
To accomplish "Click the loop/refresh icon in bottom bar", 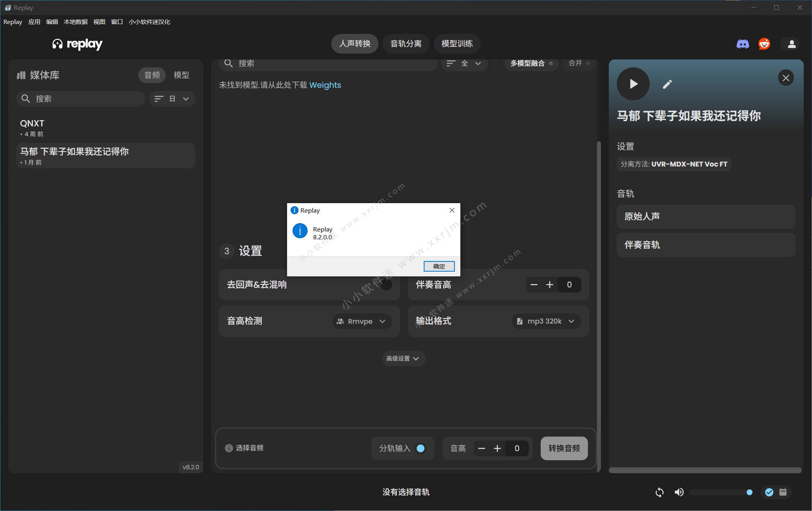I will click(x=660, y=492).
